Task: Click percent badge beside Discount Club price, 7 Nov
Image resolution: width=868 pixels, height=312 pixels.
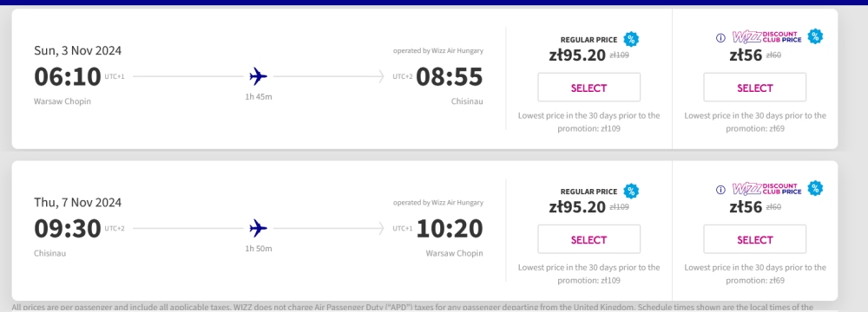Action: click(x=815, y=188)
